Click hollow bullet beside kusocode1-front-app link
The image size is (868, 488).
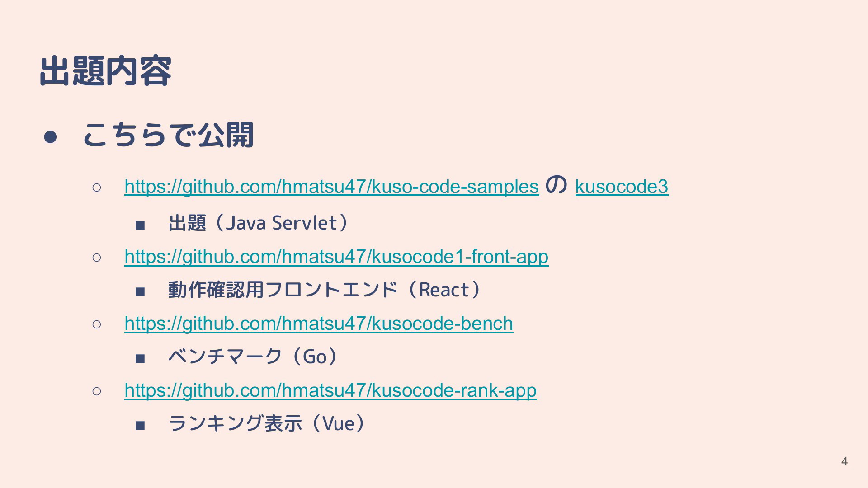click(96, 258)
